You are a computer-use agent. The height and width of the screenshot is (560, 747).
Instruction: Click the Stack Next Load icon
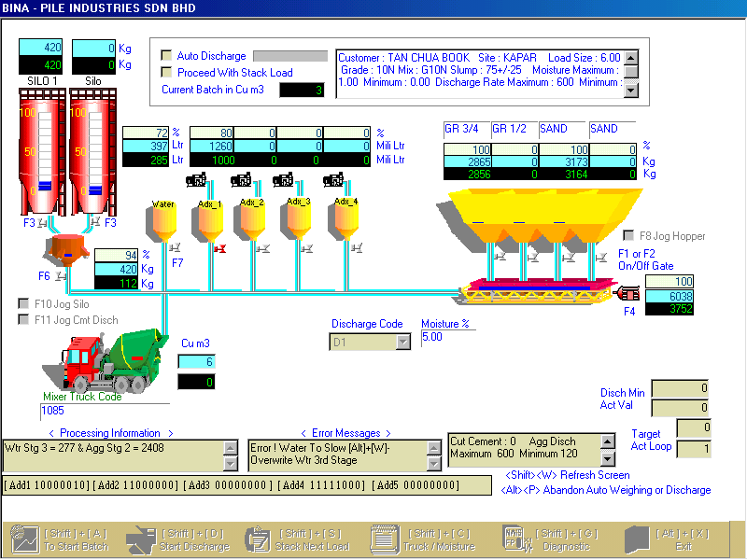tap(258, 539)
